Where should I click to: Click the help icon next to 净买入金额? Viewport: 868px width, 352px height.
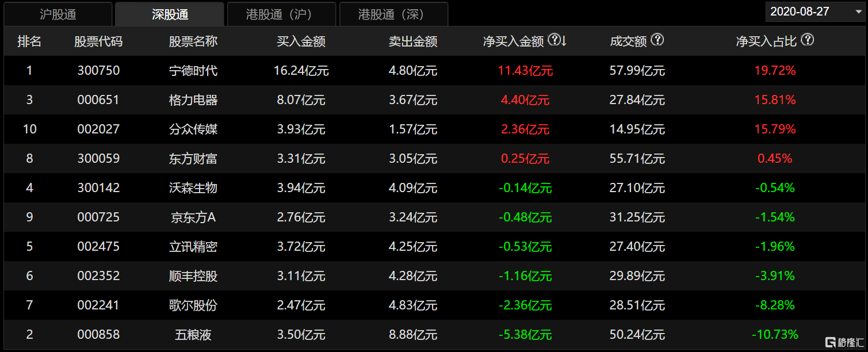pos(554,40)
